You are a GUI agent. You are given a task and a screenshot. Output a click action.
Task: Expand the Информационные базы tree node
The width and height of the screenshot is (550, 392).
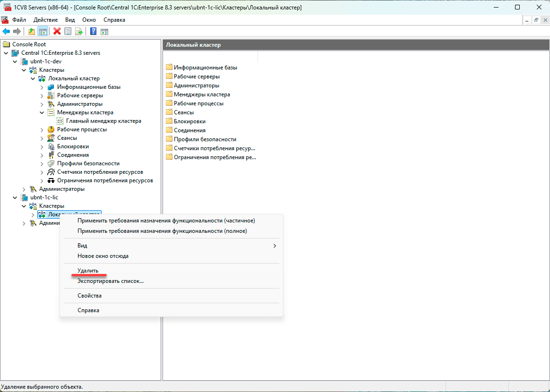(x=42, y=87)
